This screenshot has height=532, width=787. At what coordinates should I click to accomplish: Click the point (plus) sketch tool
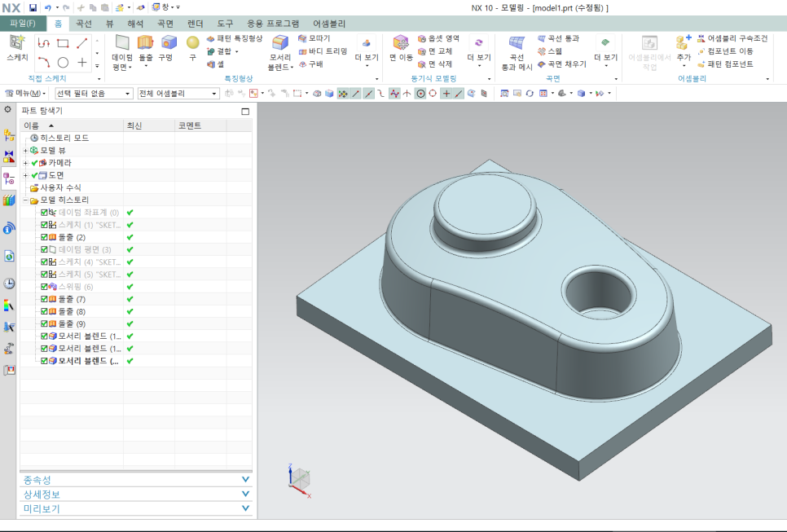[x=81, y=62]
